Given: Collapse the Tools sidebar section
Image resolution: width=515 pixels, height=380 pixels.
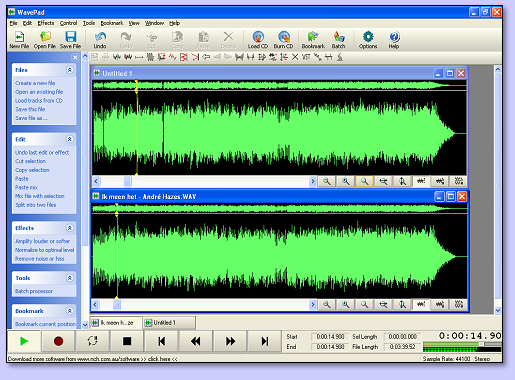Looking at the screenshot, I should (69, 278).
